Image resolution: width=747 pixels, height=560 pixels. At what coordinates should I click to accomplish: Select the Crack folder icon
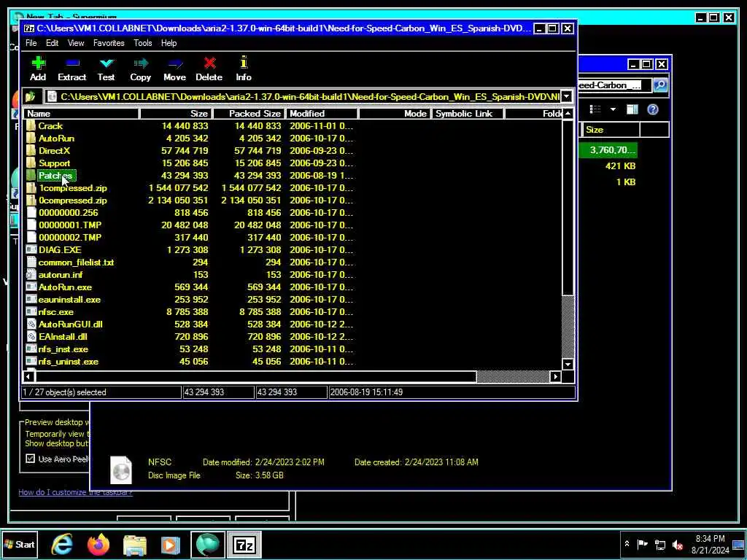pyautogui.click(x=31, y=125)
